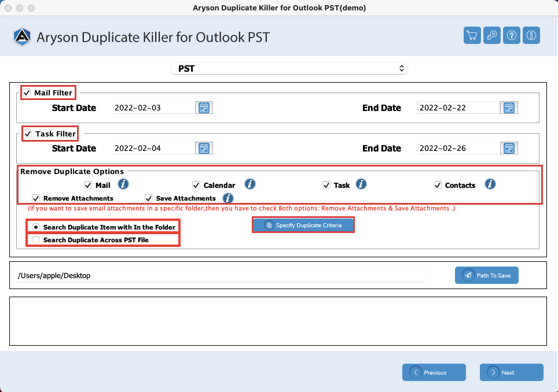Show info for Mail duplicate option
The height and width of the screenshot is (392, 558).
(123, 184)
